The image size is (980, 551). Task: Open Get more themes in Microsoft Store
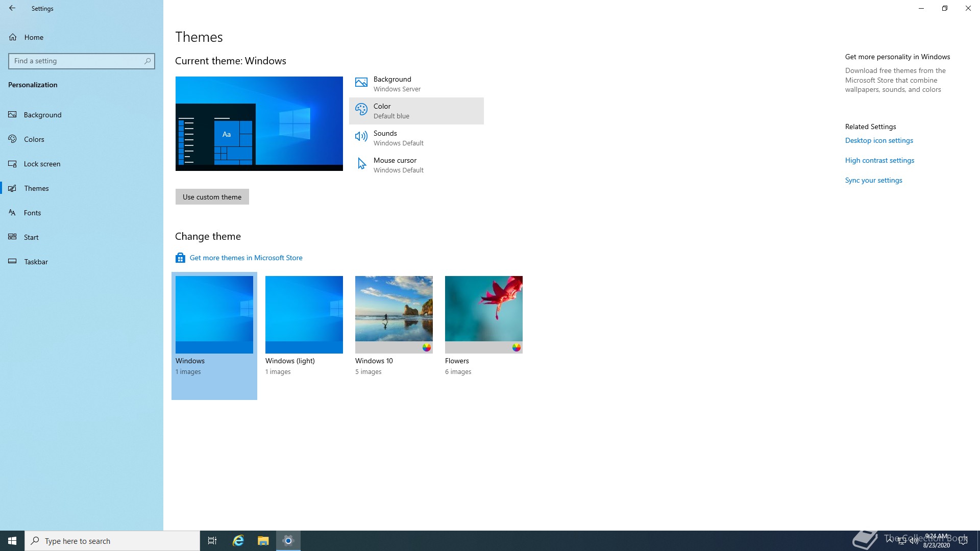[246, 258]
